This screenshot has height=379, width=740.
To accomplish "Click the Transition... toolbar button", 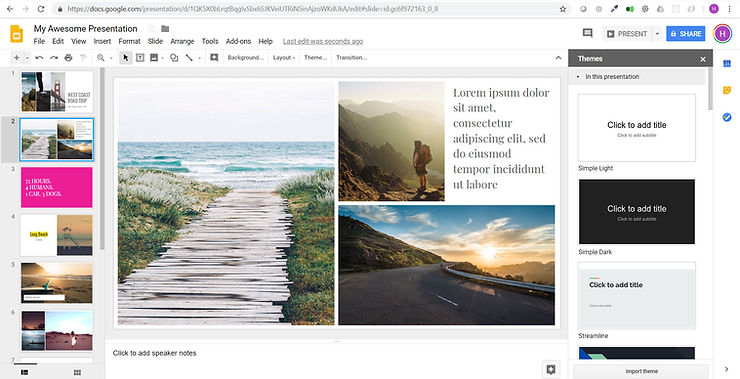I will click(x=351, y=58).
